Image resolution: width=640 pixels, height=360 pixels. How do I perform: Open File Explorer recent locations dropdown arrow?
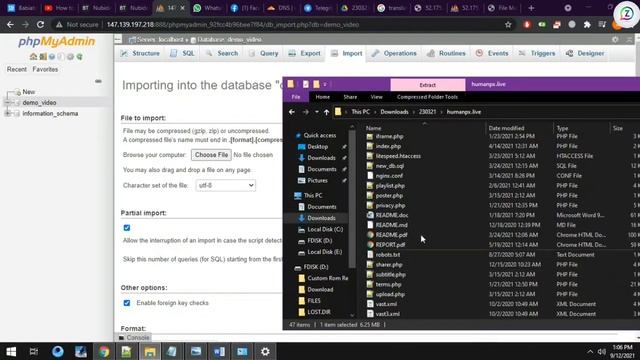pyautogui.click(x=317, y=112)
